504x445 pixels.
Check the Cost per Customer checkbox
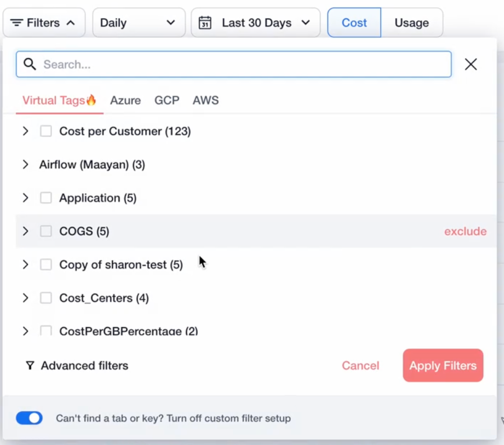click(x=46, y=131)
